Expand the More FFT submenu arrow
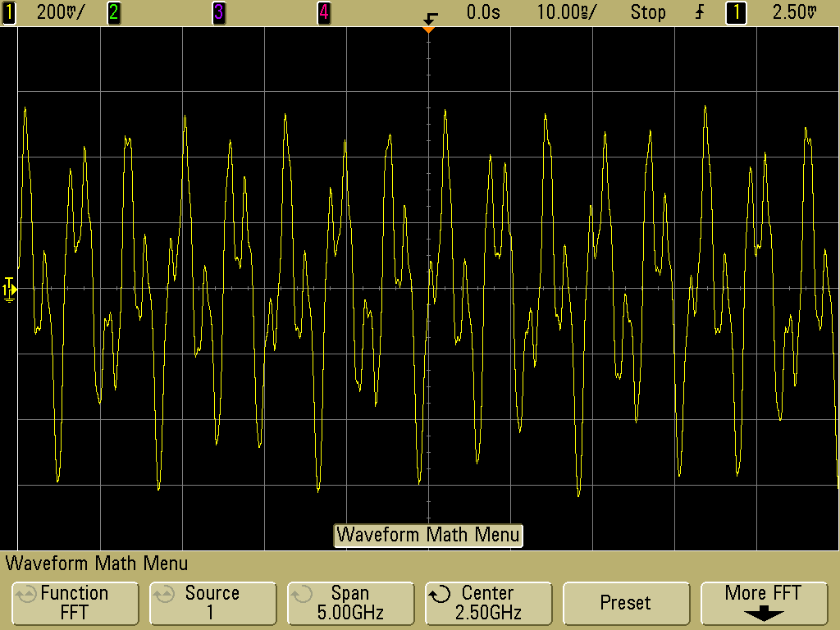 [763, 614]
